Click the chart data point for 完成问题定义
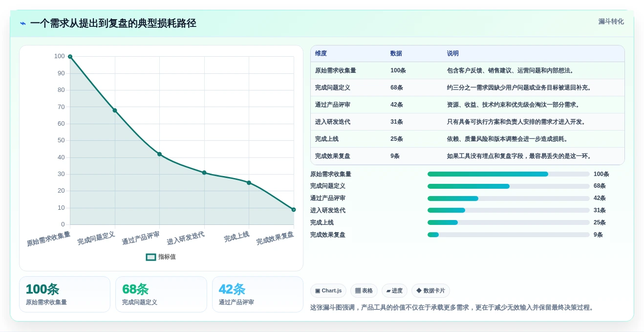 point(115,111)
